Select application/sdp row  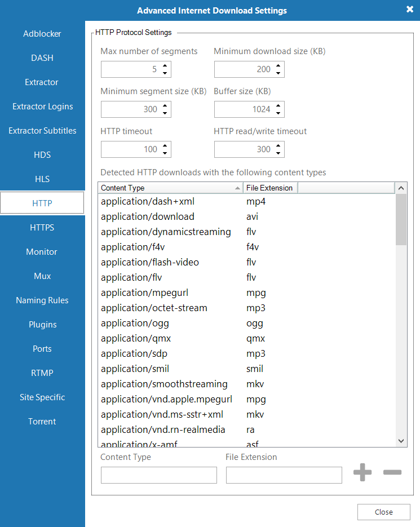246,353
